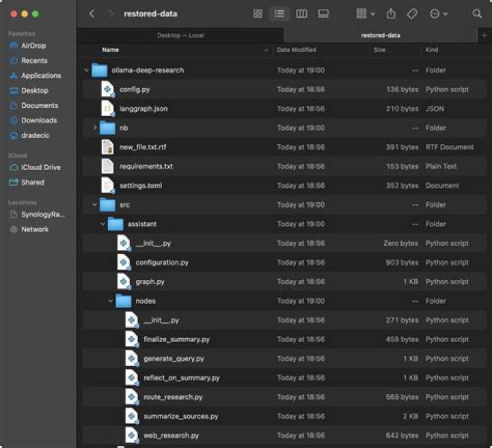Select the nb folder name

124,128
